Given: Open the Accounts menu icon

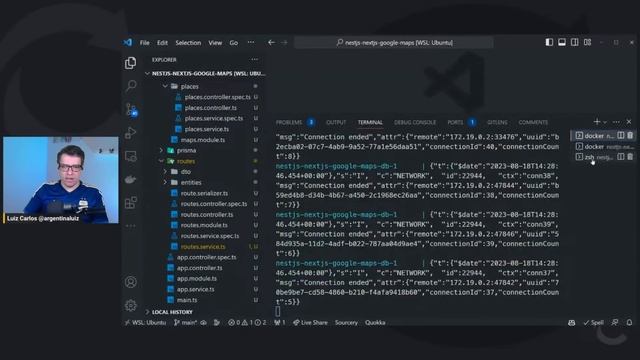Looking at the screenshot, I should [x=131, y=282].
